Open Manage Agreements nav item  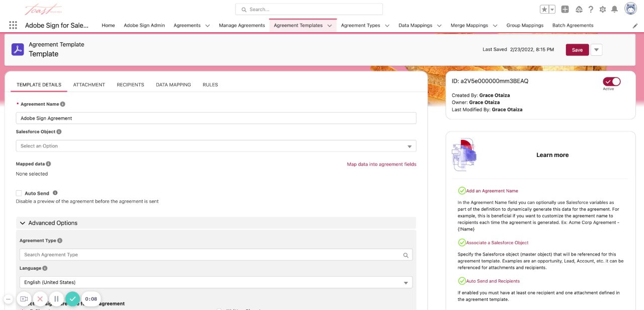242,25
